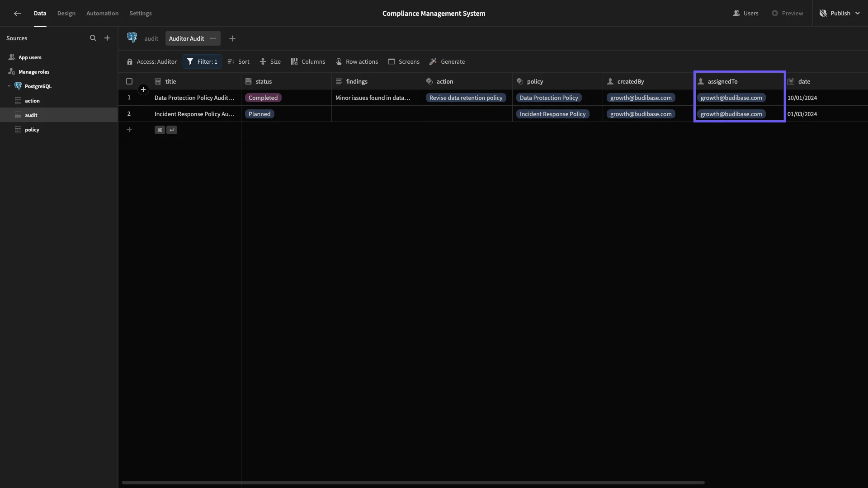
Task: Switch to the Design tab
Action: [66, 14]
